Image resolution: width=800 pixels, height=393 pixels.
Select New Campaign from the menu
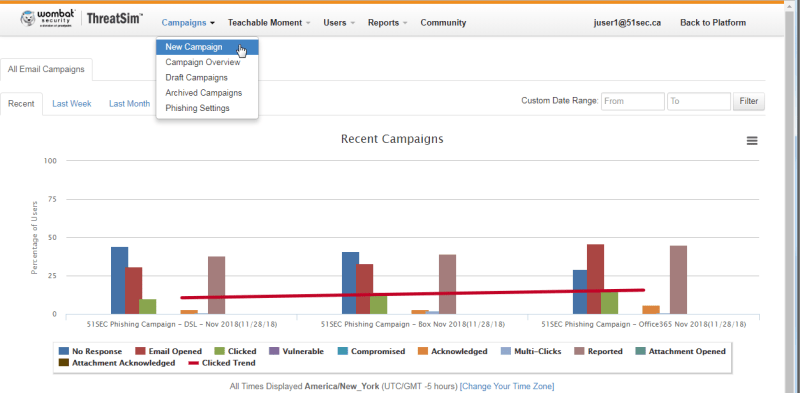coord(207,47)
